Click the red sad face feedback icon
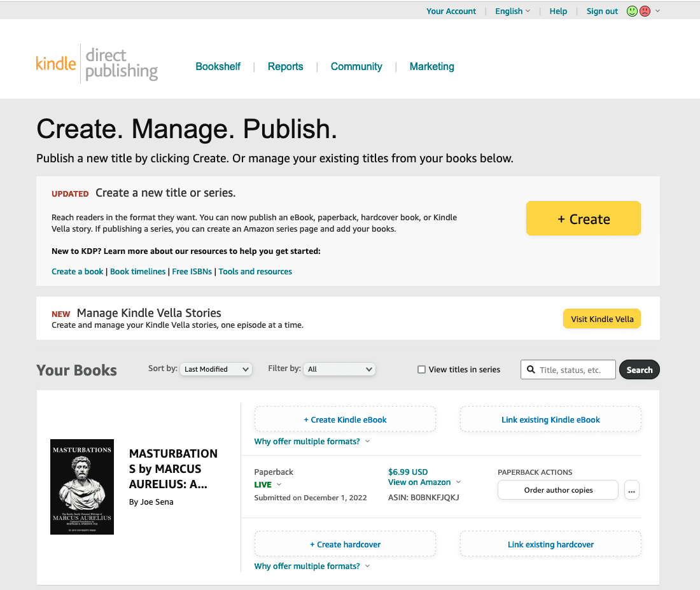700x590 pixels. point(645,11)
